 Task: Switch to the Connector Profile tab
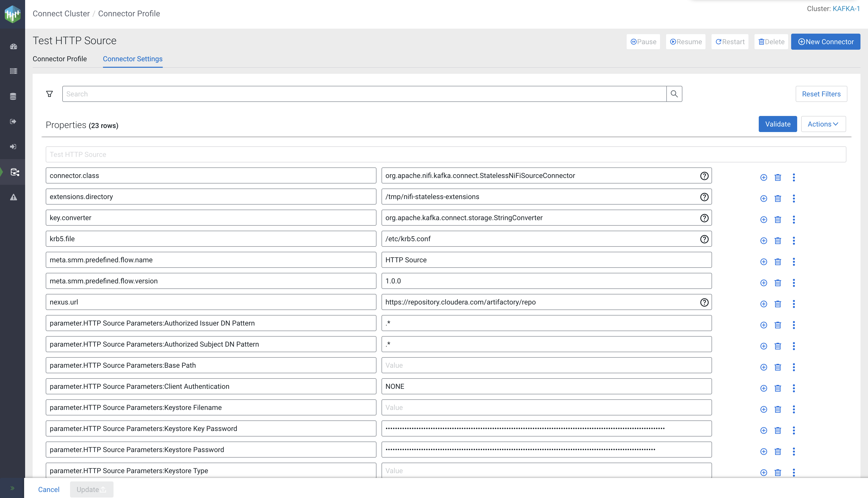[60, 59]
